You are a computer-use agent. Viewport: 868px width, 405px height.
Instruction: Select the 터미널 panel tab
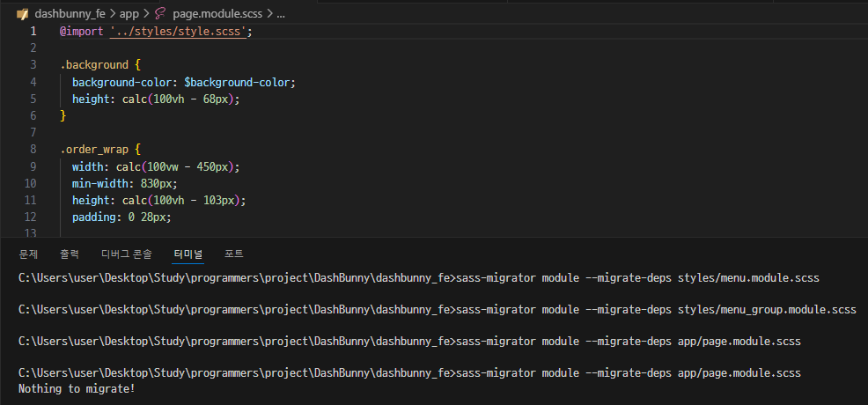(x=188, y=254)
